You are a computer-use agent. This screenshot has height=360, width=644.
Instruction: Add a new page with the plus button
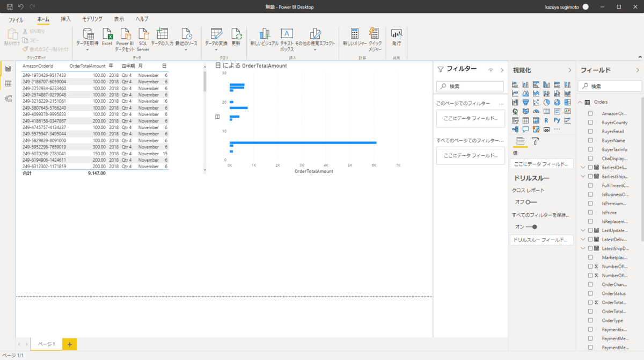[x=70, y=344]
